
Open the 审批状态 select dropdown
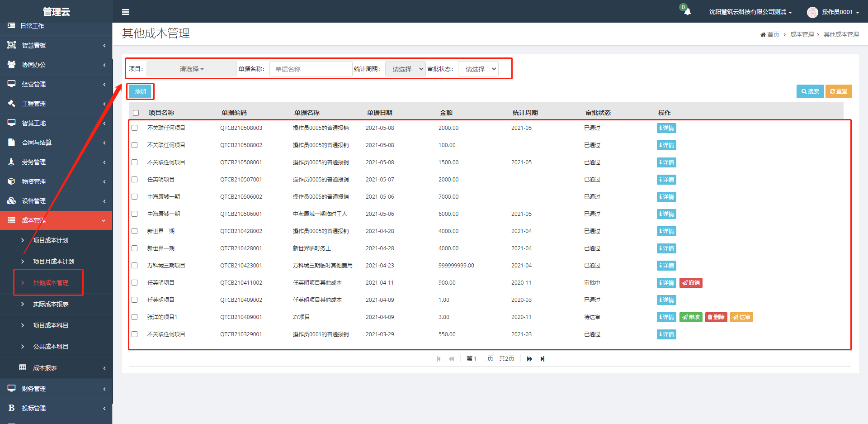point(478,69)
